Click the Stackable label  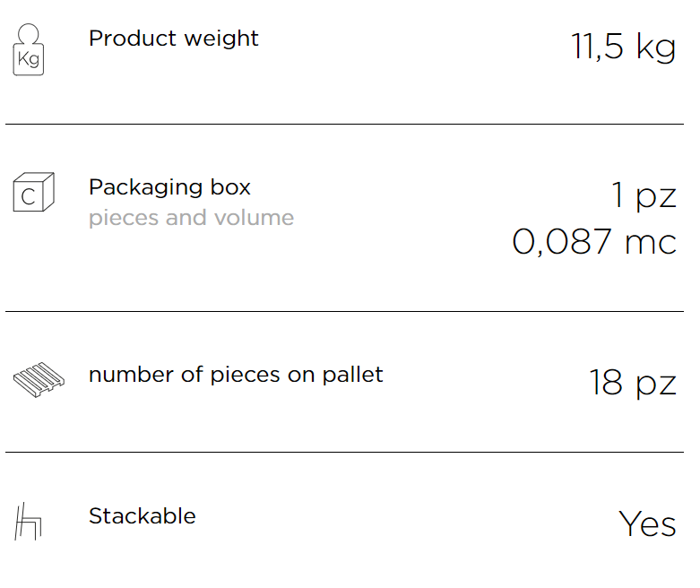pos(143,516)
